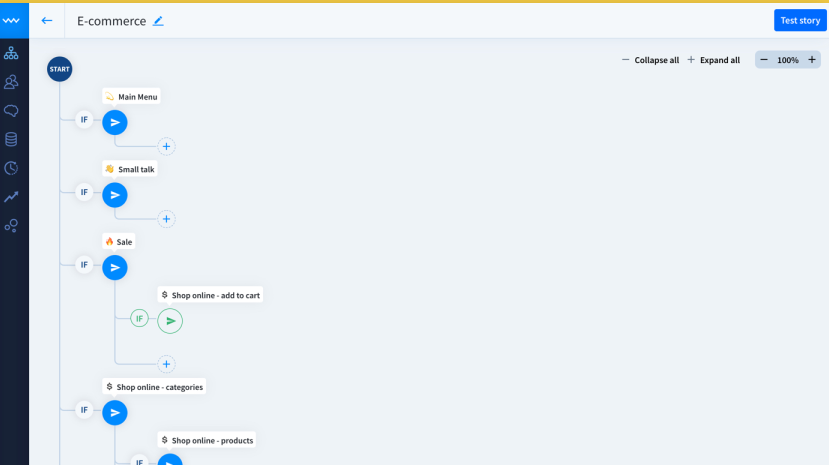Image resolution: width=829 pixels, height=465 pixels.
Task: Click the Test story button
Action: pos(800,21)
